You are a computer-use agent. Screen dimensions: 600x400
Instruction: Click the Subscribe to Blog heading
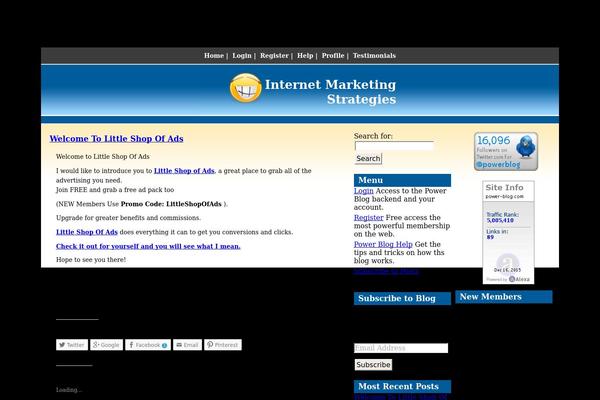(x=402, y=299)
